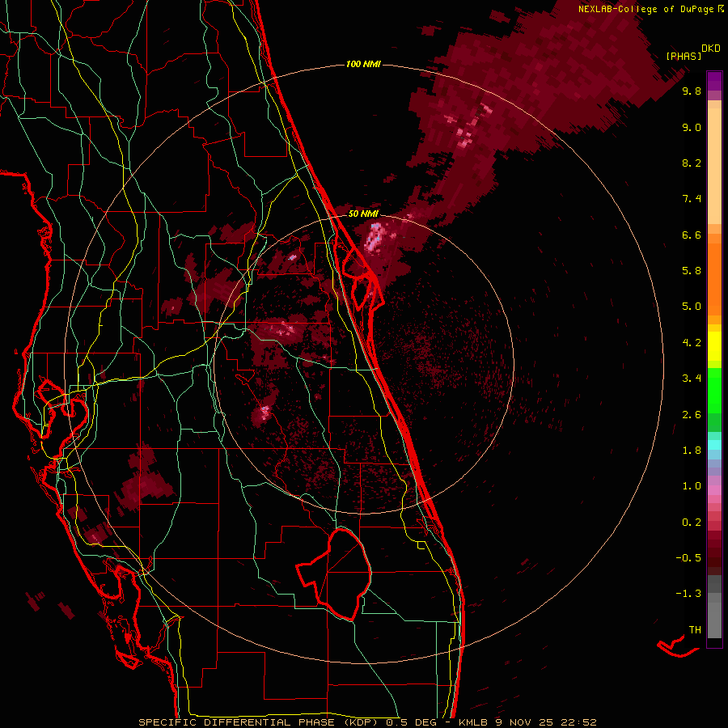Click the 3.4 scale value

click(692, 379)
